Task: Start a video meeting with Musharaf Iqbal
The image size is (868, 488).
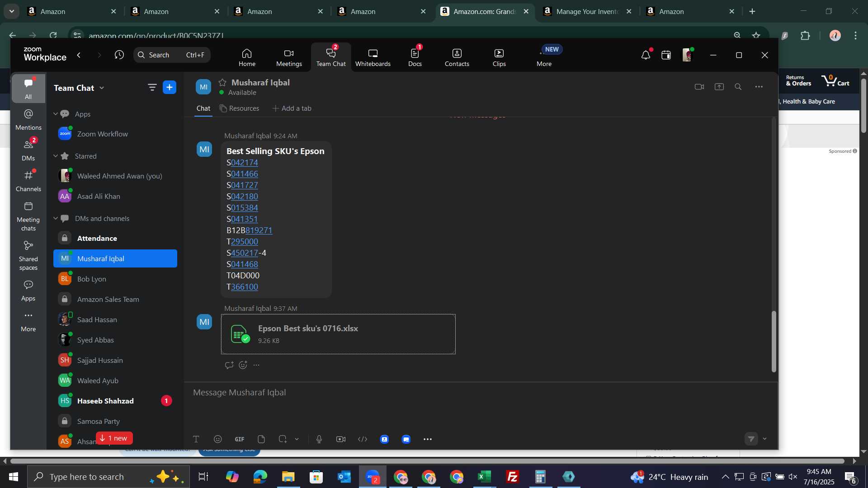Action: point(699,87)
